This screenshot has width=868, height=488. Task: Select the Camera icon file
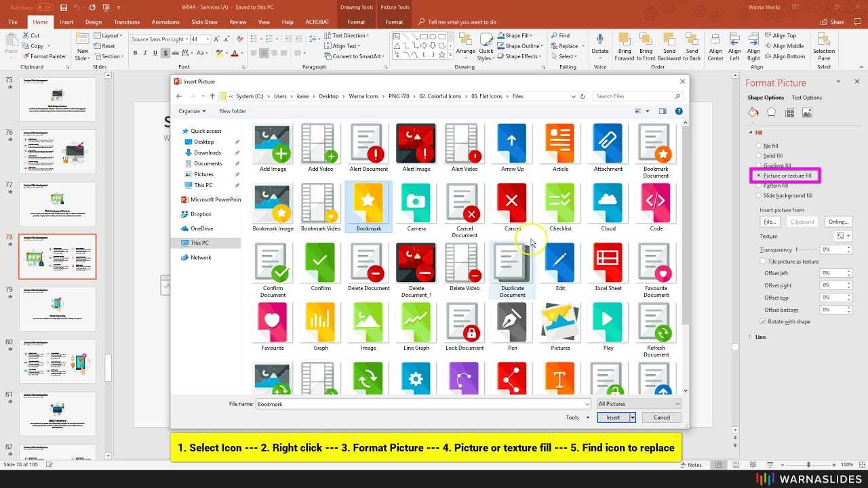(416, 203)
